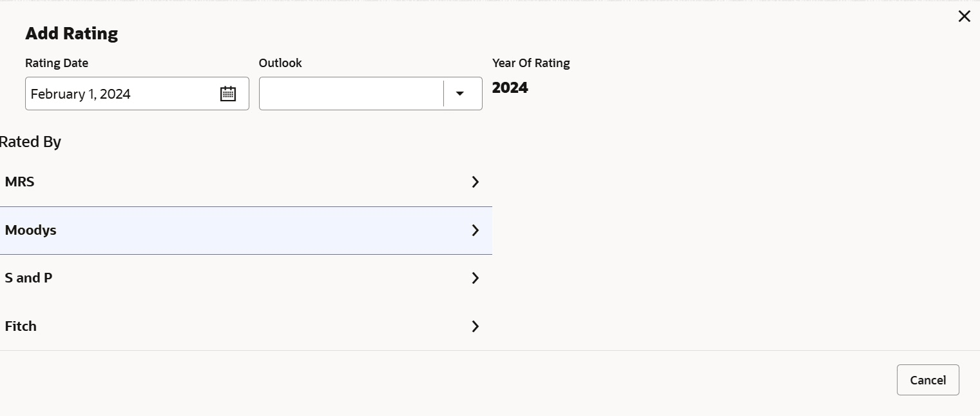Expand the S and P chevron
This screenshot has width=980, height=416.
pyautogui.click(x=476, y=278)
